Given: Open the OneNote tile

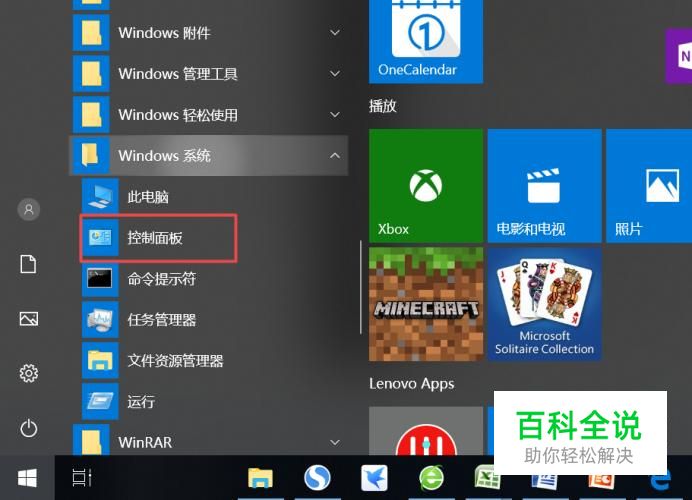Looking at the screenshot, I should tap(679, 56).
